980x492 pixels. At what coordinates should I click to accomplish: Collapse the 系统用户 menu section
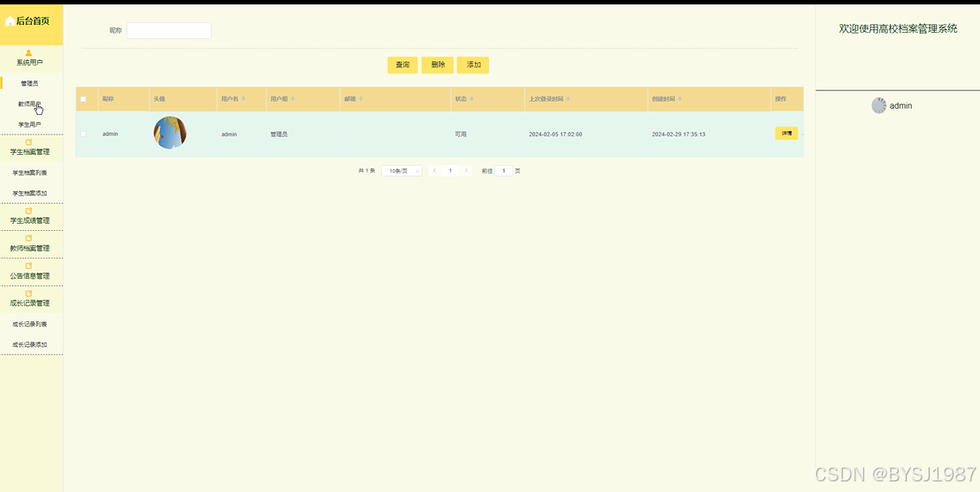point(31,58)
